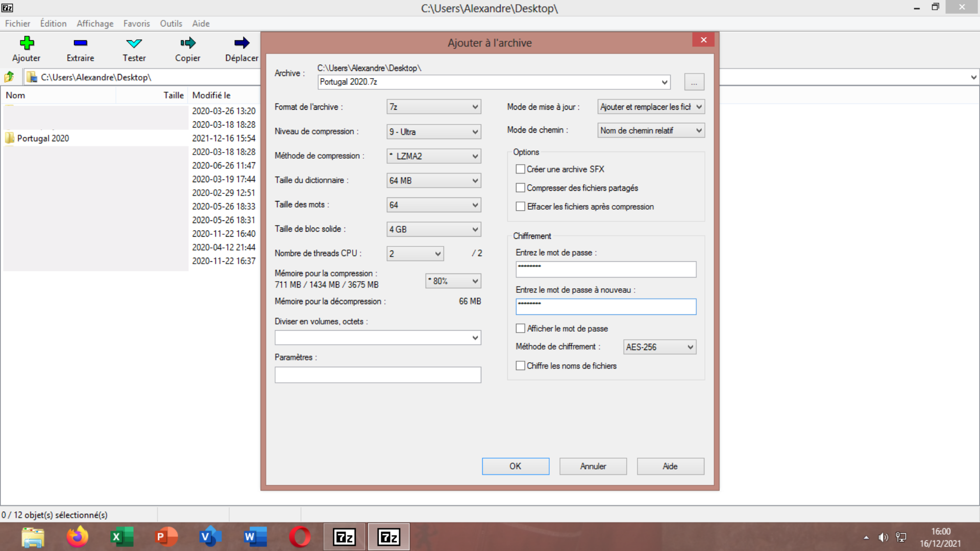980x551 pixels.
Task: Click the parent folder up icon
Action: click(x=9, y=77)
